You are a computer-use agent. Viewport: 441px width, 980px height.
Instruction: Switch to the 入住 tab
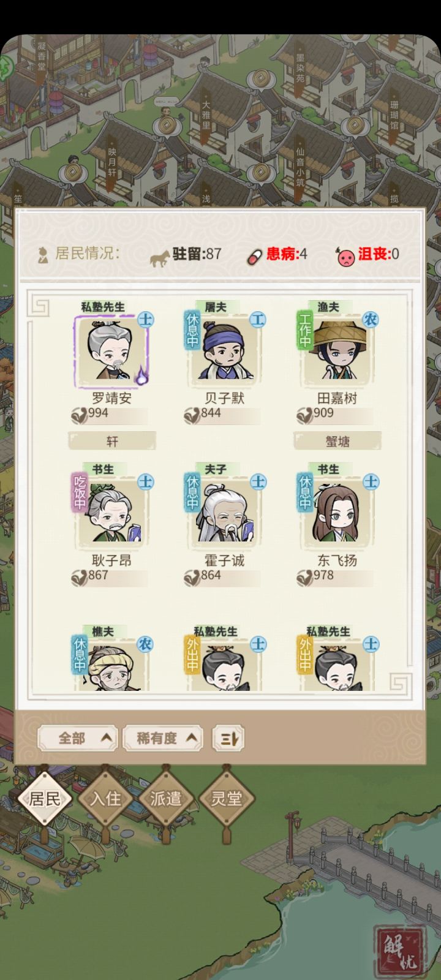coord(105,799)
